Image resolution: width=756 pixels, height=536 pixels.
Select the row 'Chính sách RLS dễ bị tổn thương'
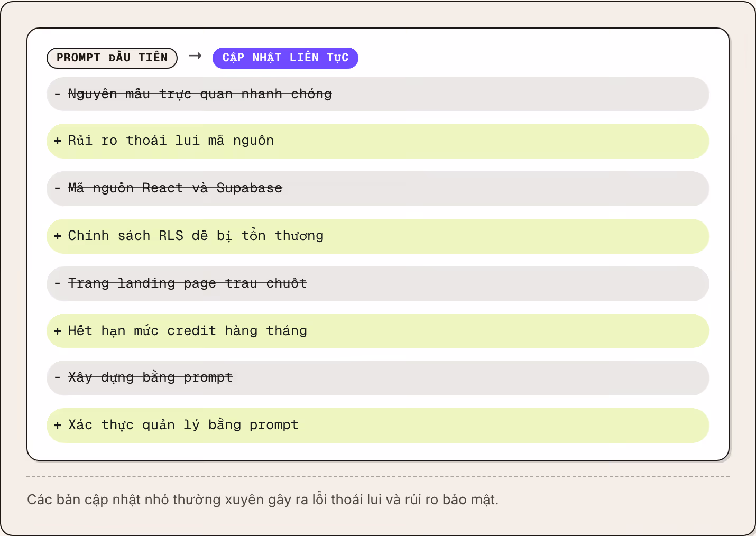pos(378,236)
